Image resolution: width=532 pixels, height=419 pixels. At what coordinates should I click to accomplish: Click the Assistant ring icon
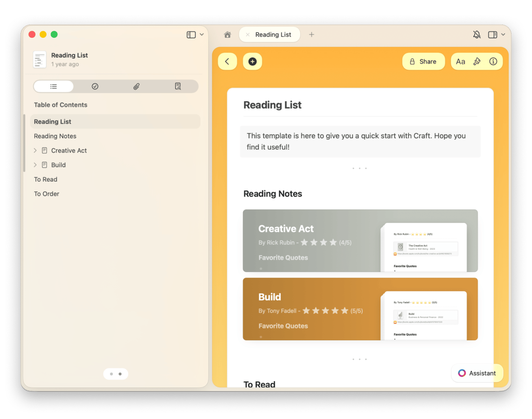pos(462,373)
